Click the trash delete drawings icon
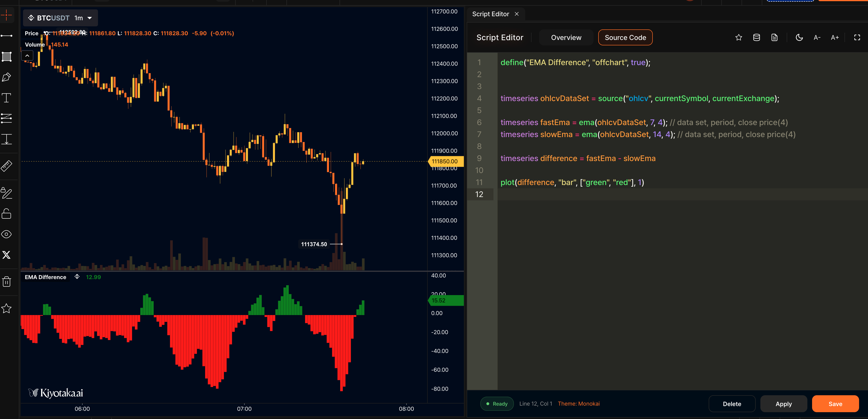868x419 pixels. point(6,281)
